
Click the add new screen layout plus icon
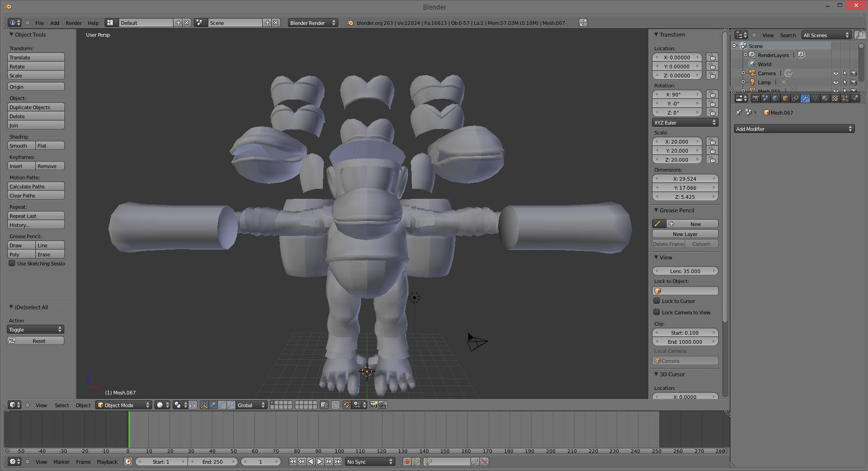click(x=178, y=23)
